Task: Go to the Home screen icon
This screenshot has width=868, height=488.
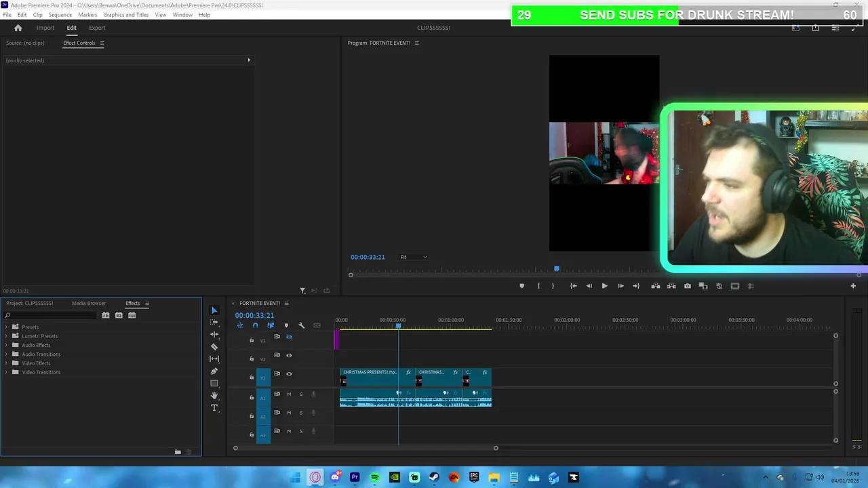Action: pos(18,28)
